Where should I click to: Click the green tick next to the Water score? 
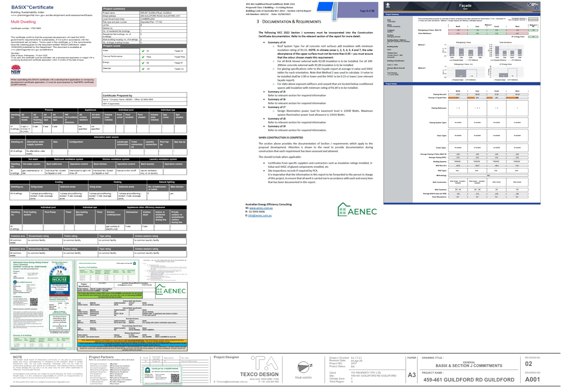143,51
